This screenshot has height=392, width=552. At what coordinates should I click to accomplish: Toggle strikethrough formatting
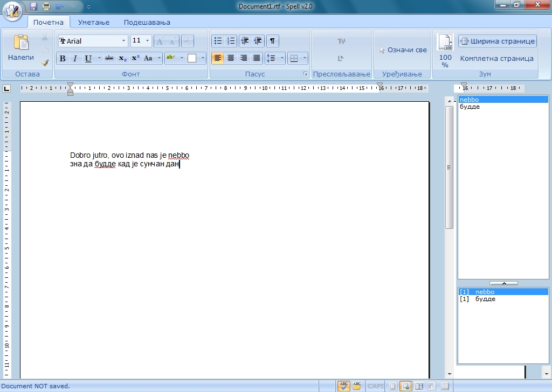point(109,58)
